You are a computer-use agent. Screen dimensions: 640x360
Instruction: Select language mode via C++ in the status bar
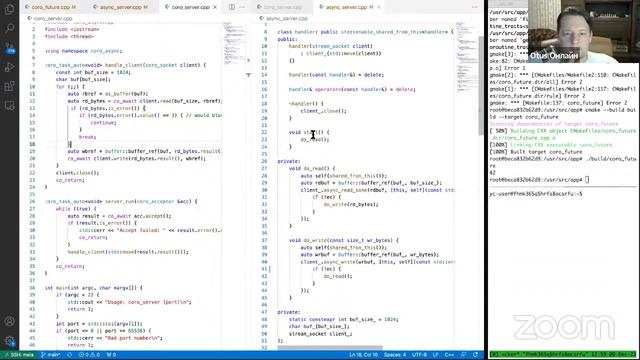[449, 355]
